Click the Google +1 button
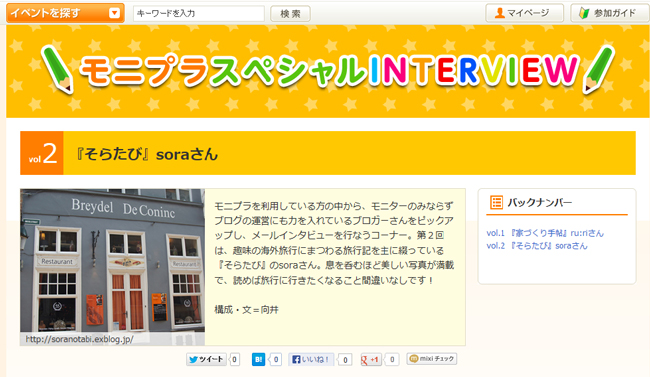The width and height of the screenshot is (650, 377). [x=371, y=359]
